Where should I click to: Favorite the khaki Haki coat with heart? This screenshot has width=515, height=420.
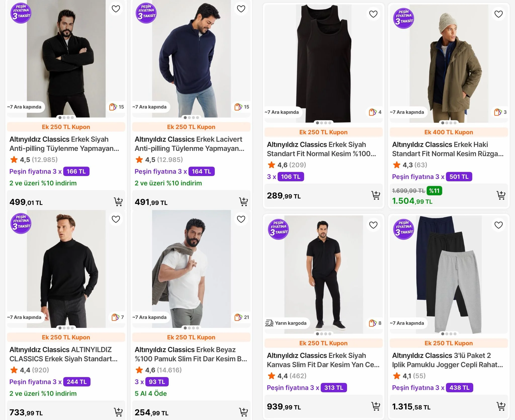[x=498, y=14]
